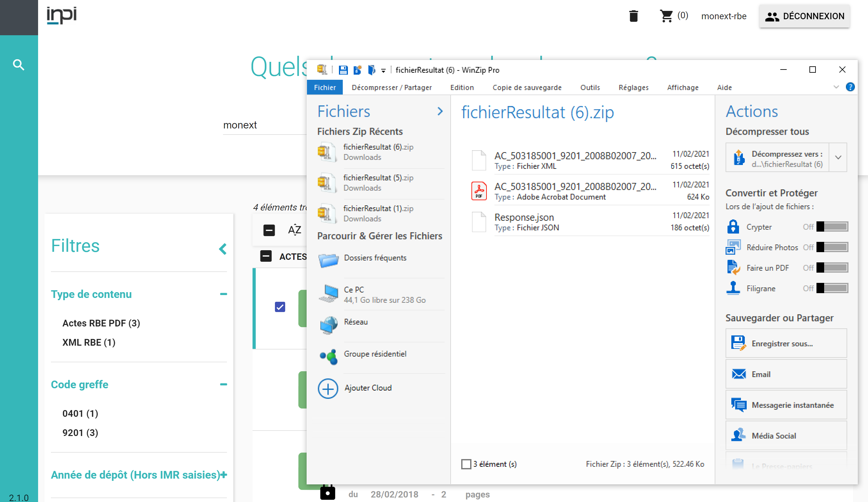The width and height of the screenshot is (868, 502).
Task: Click the DÉCONNEXION button
Action: (804, 16)
